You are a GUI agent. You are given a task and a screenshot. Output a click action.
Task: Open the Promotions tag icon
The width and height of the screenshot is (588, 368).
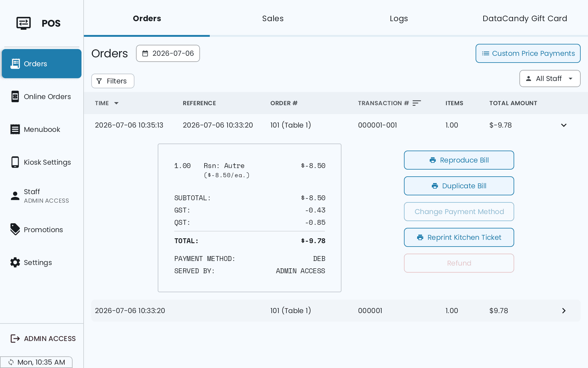(15, 229)
